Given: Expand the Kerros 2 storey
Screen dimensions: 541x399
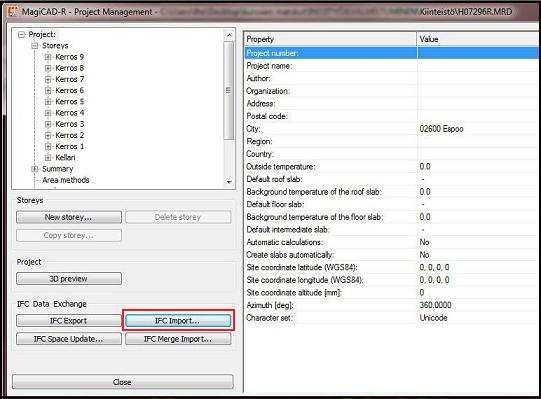Looking at the screenshot, I should pos(48,135).
